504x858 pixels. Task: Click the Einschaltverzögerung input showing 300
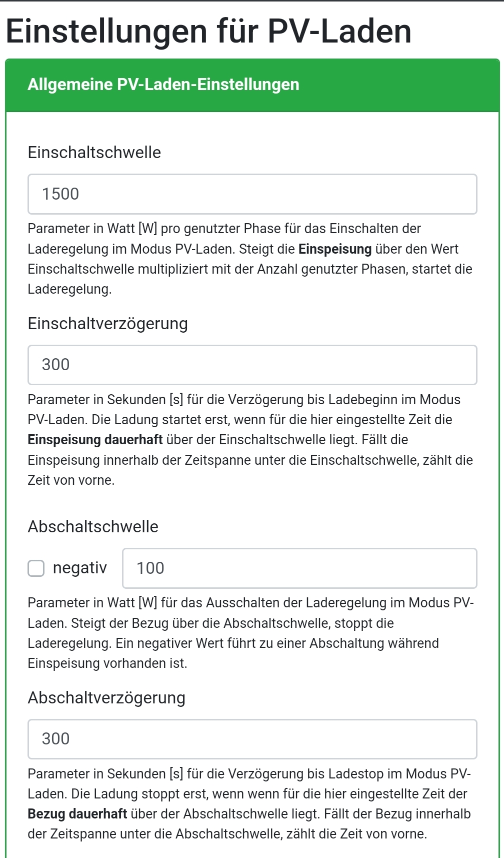252,365
